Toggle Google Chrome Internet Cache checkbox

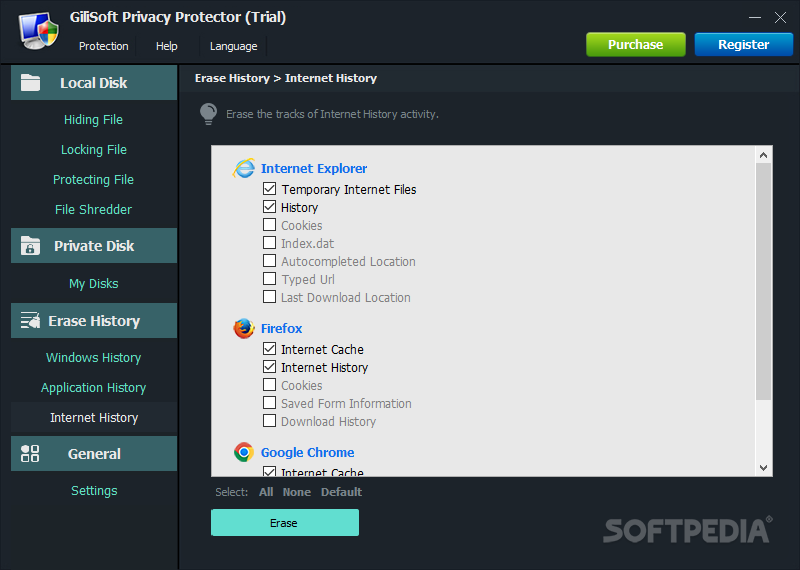click(x=269, y=471)
